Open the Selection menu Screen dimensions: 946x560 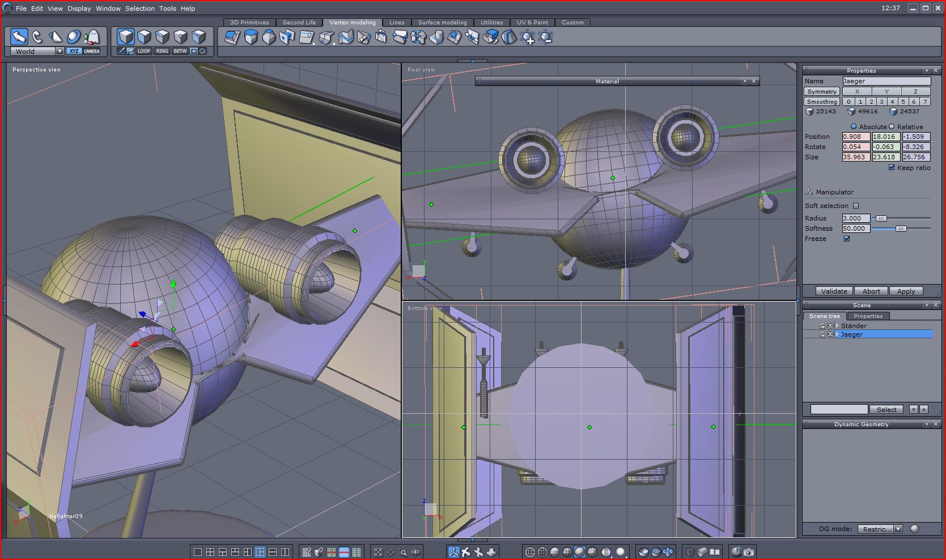click(x=139, y=9)
